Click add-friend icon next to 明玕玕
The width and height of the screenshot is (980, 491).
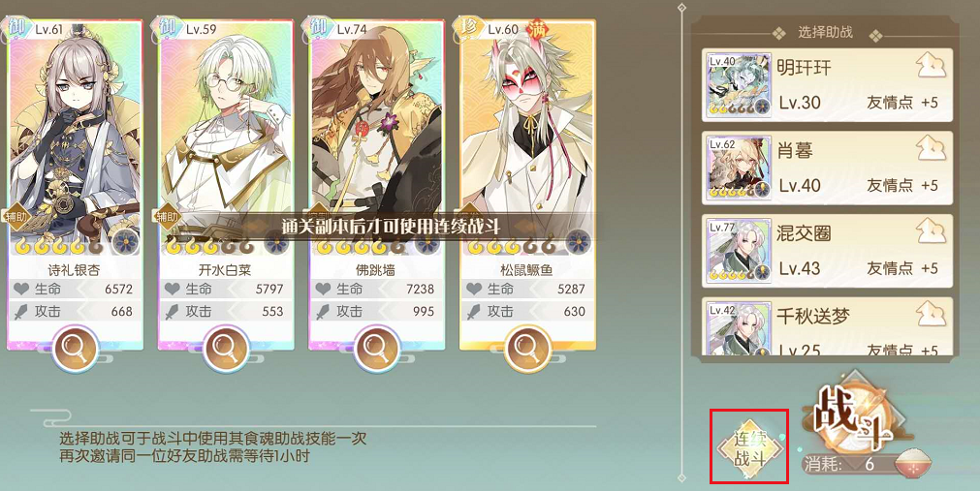[930, 66]
